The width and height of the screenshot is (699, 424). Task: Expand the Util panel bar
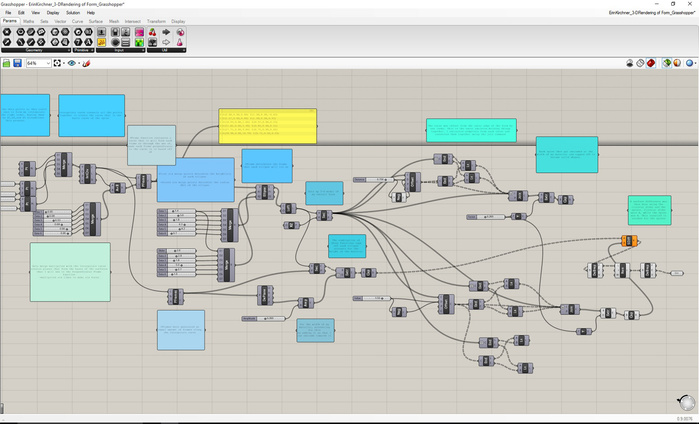click(x=166, y=50)
